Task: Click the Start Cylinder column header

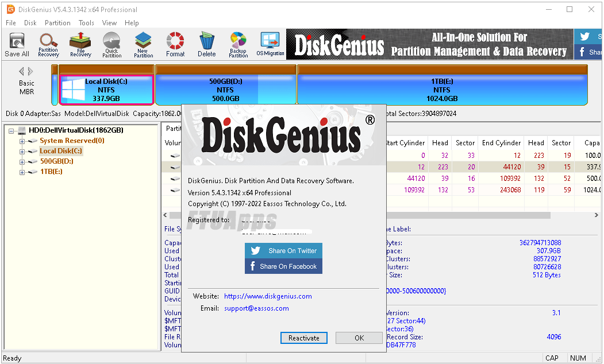Action: click(405, 143)
